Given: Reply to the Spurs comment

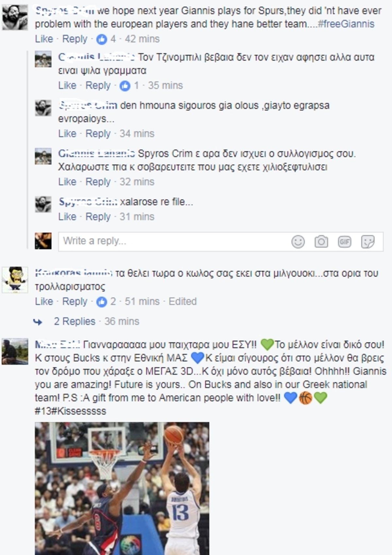Looking at the screenshot, I should tap(74, 39).
